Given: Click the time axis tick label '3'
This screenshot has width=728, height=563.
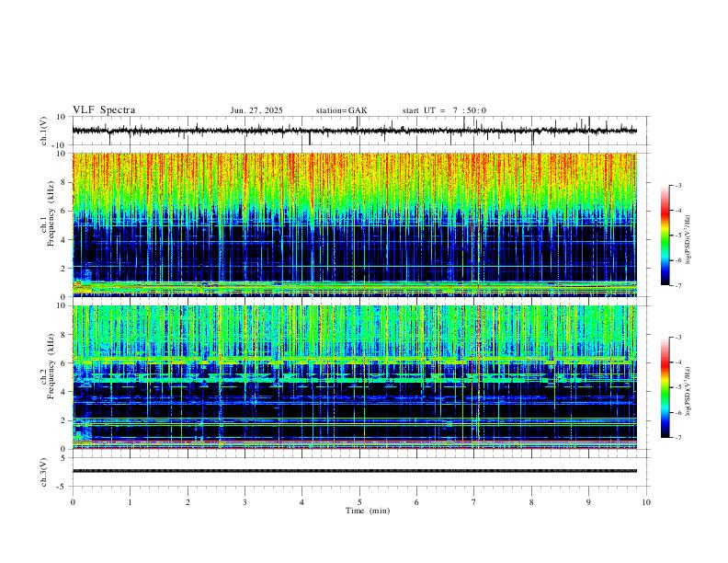Looking at the screenshot, I should (x=245, y=502).
